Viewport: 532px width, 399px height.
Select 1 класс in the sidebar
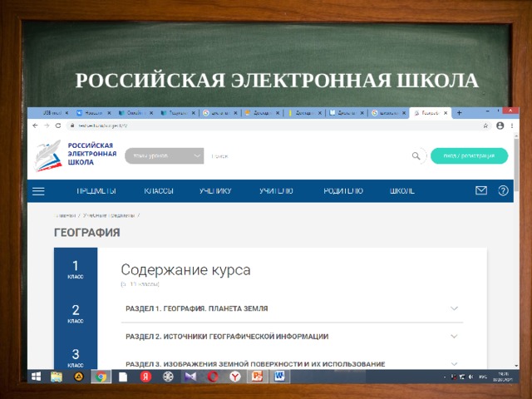coord(76,269)
